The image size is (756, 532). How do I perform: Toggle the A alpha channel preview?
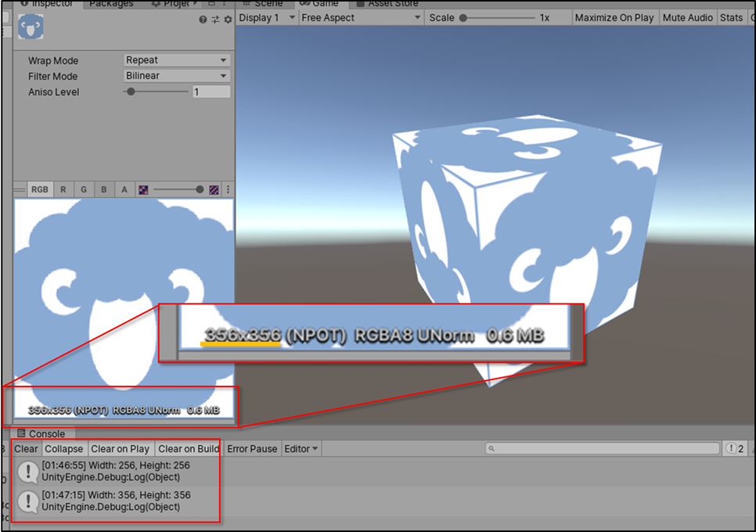(x=124, y=190)
